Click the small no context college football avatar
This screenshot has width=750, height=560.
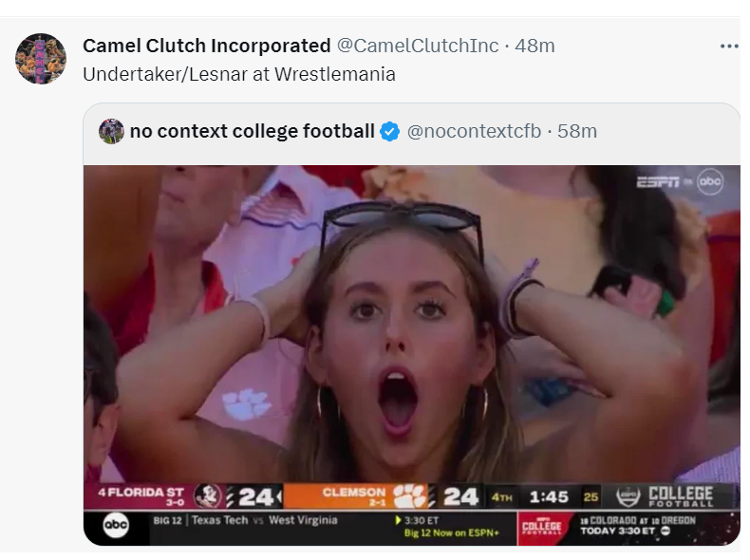(111, 131)
